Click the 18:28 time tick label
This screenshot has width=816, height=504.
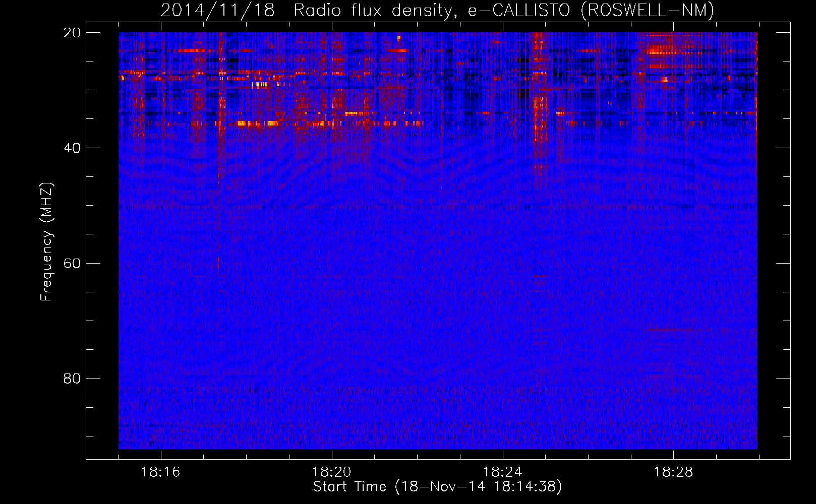[x=673, y=472]
